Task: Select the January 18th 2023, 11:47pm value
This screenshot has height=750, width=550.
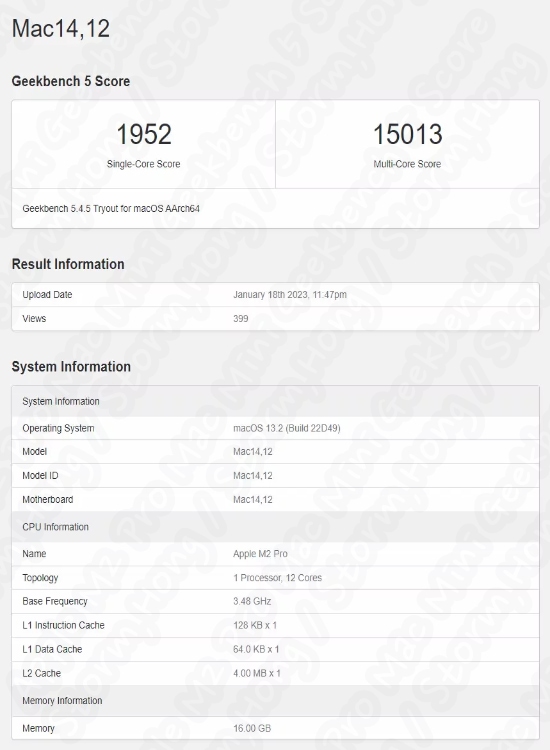Action: 290,295
